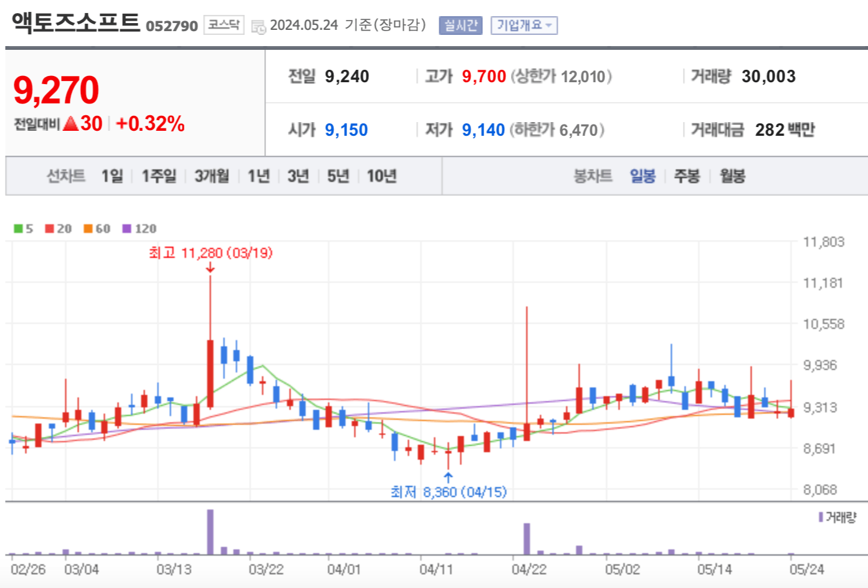Click the +0.32% change value
Viewport: 868px width, 588px height.
[150, 123]
